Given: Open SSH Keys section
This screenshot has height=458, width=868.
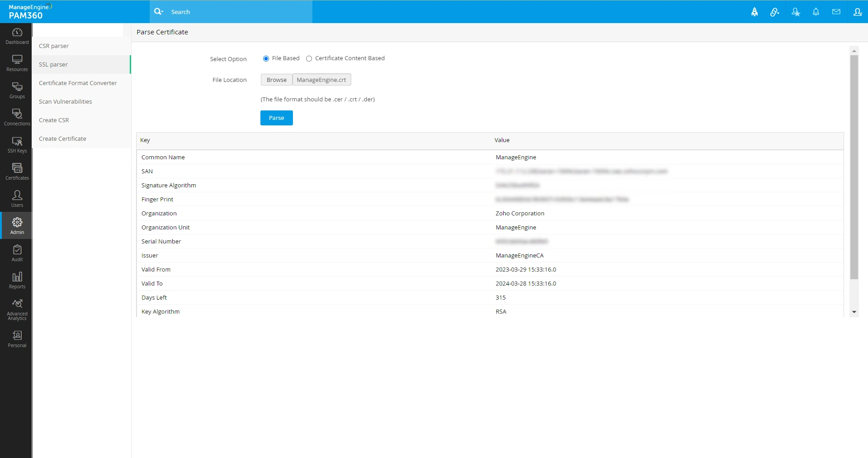Looking at the screenshot, I should click(17, 145).
